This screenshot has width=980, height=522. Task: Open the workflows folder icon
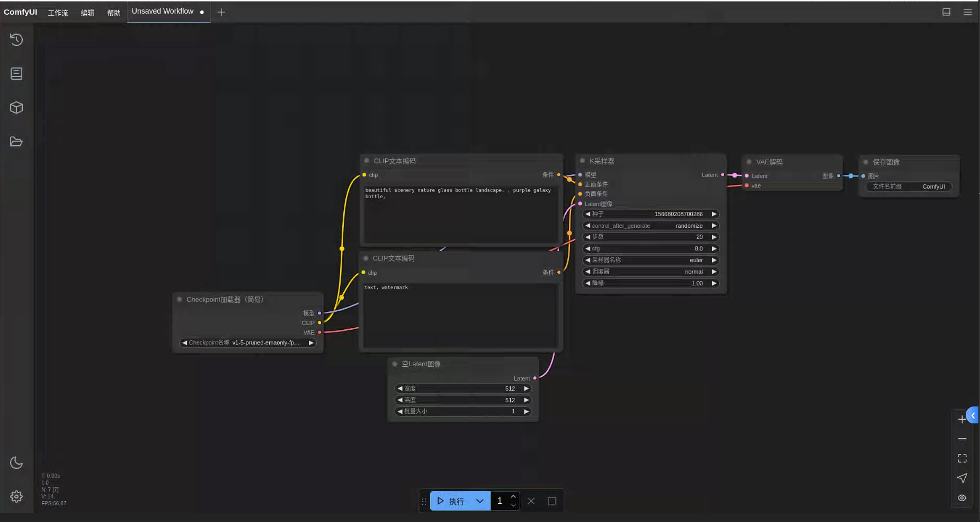click(16, 141)
